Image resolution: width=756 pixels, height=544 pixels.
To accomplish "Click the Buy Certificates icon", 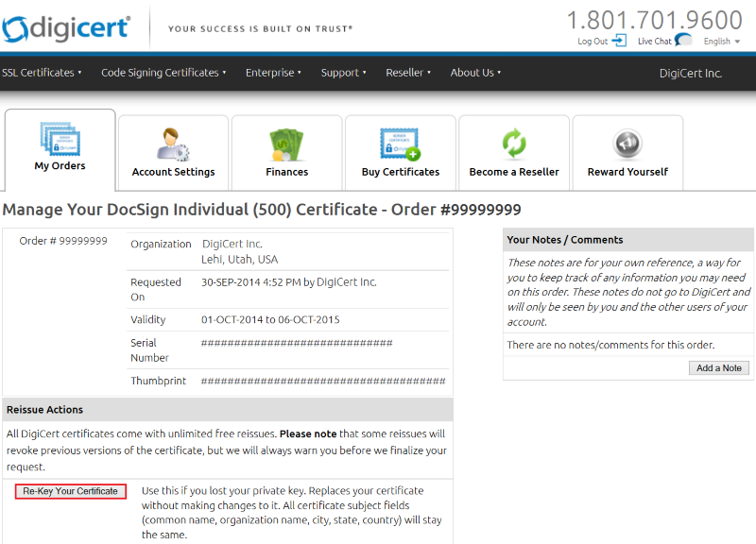I will [400, 144].
